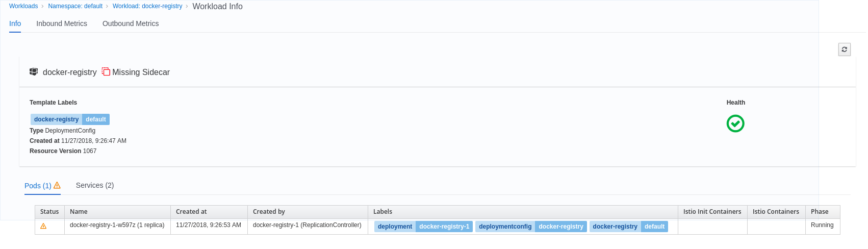
Task: Open Namespace: default breadcrumb link
Action: click(x=75, y=6)
